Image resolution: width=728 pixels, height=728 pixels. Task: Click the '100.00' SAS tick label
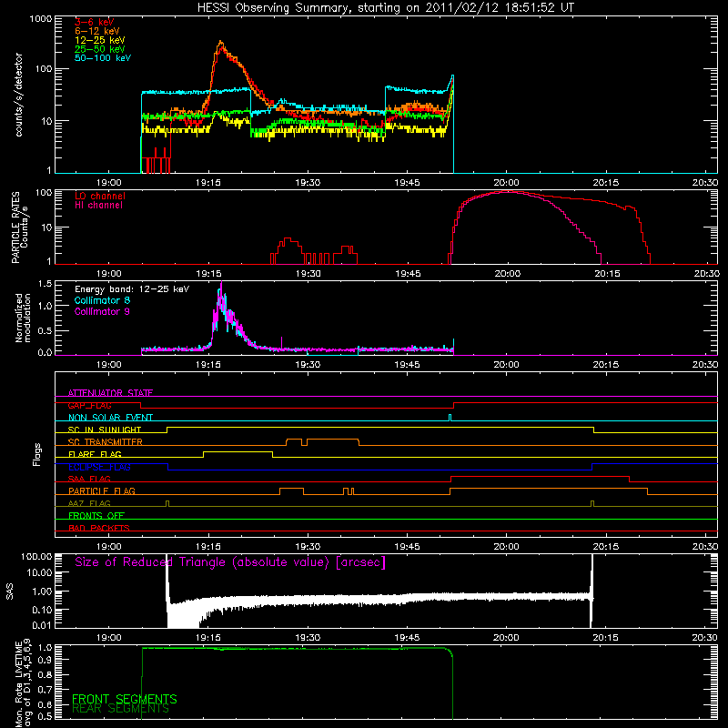point(36,556)
